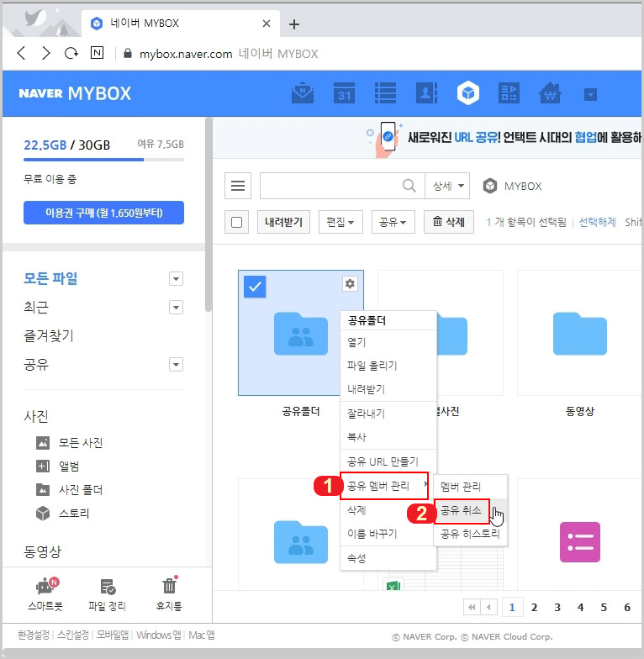The width and height of the screenshot is (644, 659).
Task: Select 잘라내기 in context menu
Action: [388, 414]
